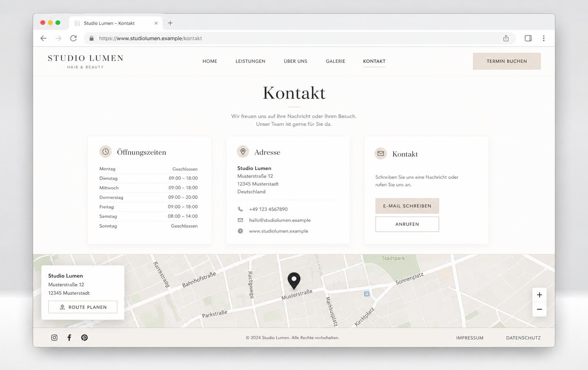Screen dimensions: 588x370
Task: Toggle the browser side panel
Action: pos(528,38)
